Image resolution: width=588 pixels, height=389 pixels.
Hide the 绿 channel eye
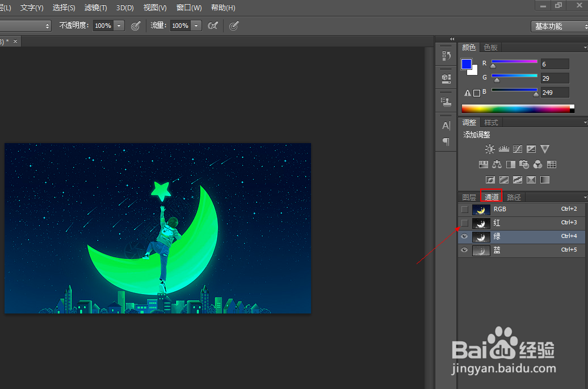[x=464, y=236]
